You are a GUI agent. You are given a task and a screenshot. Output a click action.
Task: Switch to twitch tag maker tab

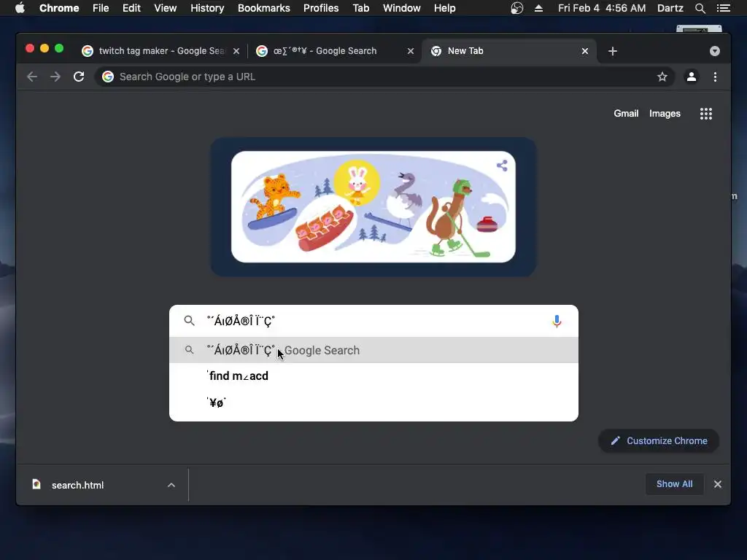tap(160, 51)
